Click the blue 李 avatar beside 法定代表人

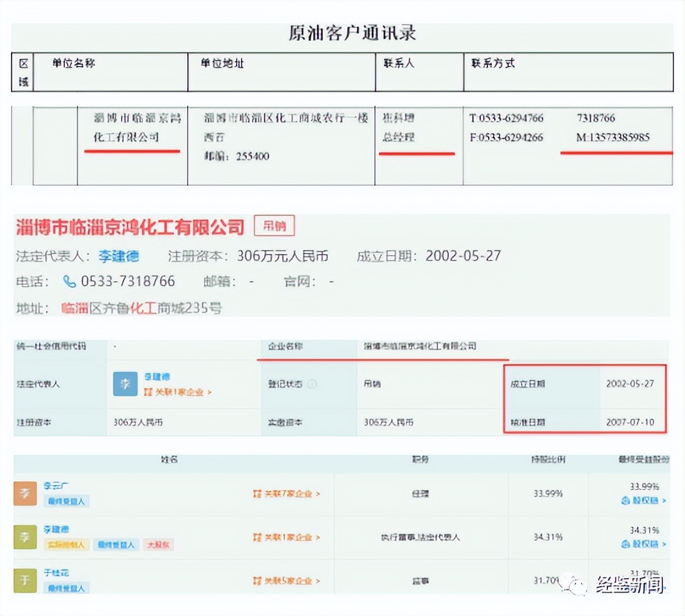125,384
